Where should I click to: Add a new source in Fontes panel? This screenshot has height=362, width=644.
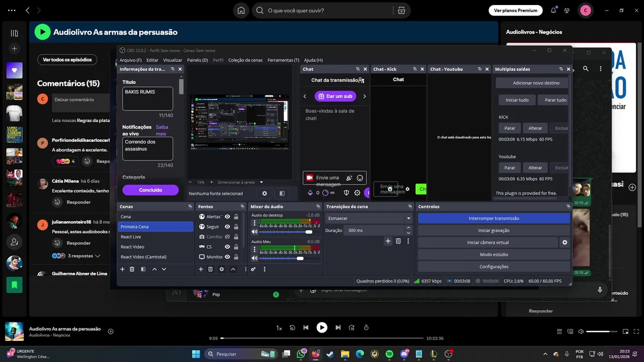[201, 269]
